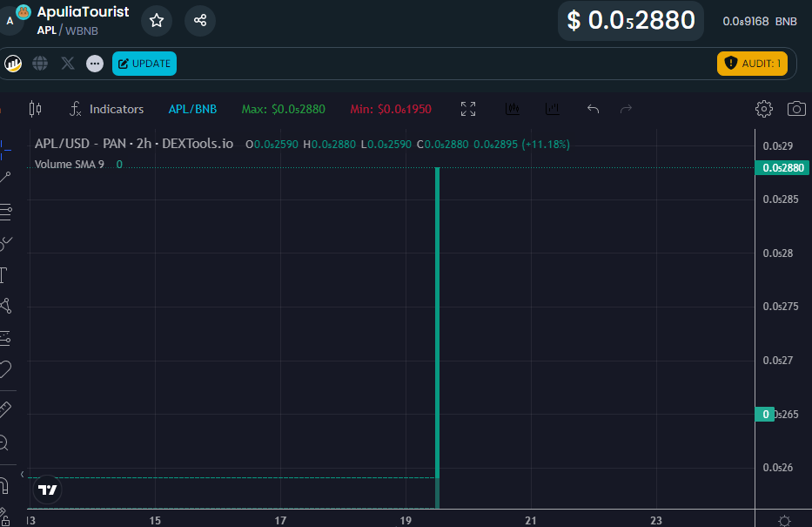The width and height of the screenshot is (812, 527).
Task: Click the WBNB pair text in the header
Action: pos(82,31)
